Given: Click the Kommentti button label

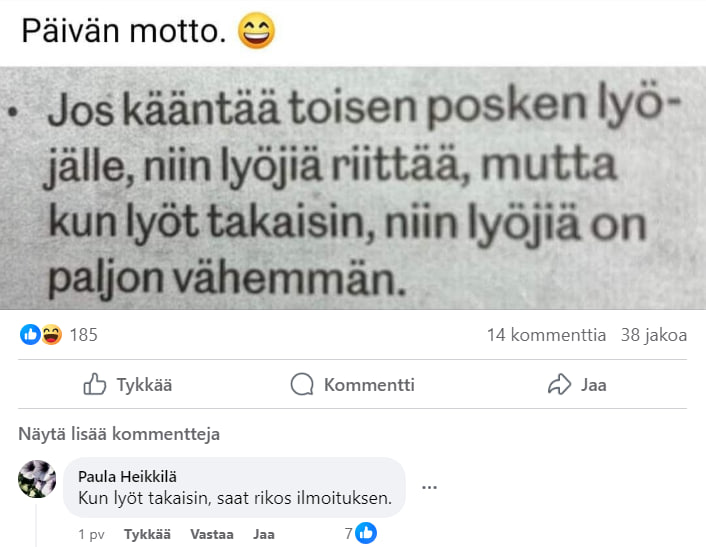Looking at the screenshot, I should (369, 385).
